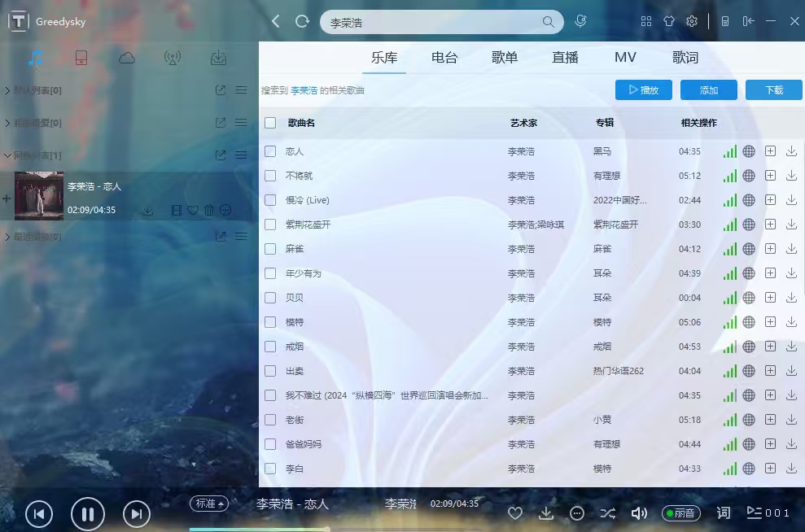Add 麻雀 to the playlist
Screen dimensions: 805x532
pyautogui.click(x=770, y=249)
